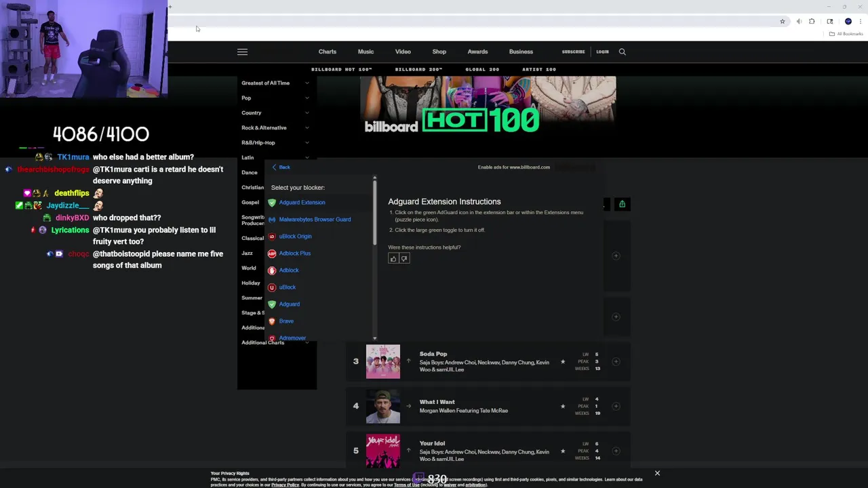Click the star icon beside Soda Pop
The height and width of the screenshot is (488, 868).
click(563, 361)
